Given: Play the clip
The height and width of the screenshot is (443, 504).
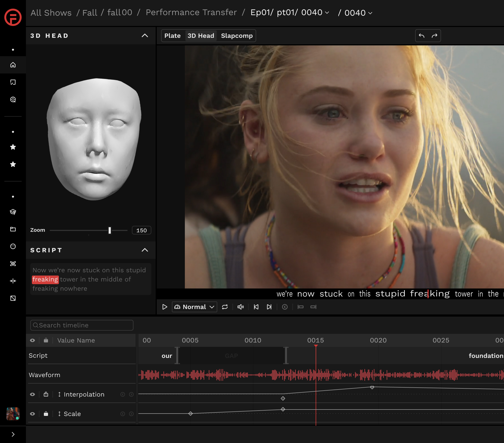Looking at the screenshot, I should tap(165, 307).
